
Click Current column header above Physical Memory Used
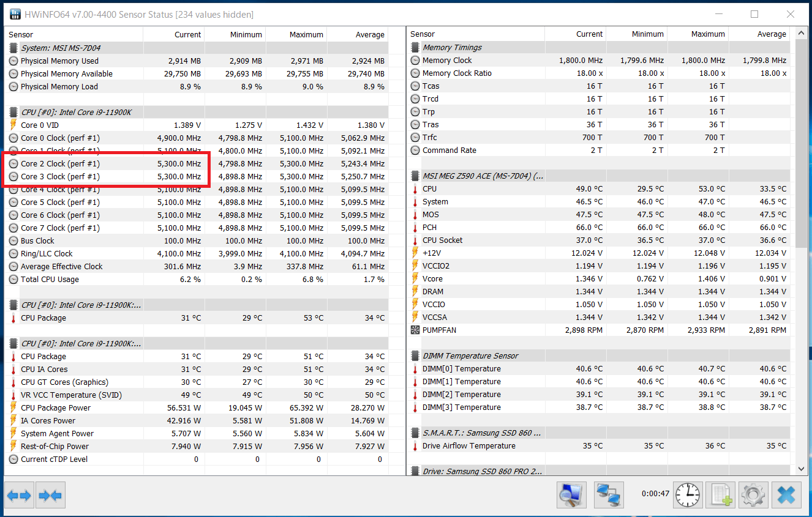[x=174, y=34]
